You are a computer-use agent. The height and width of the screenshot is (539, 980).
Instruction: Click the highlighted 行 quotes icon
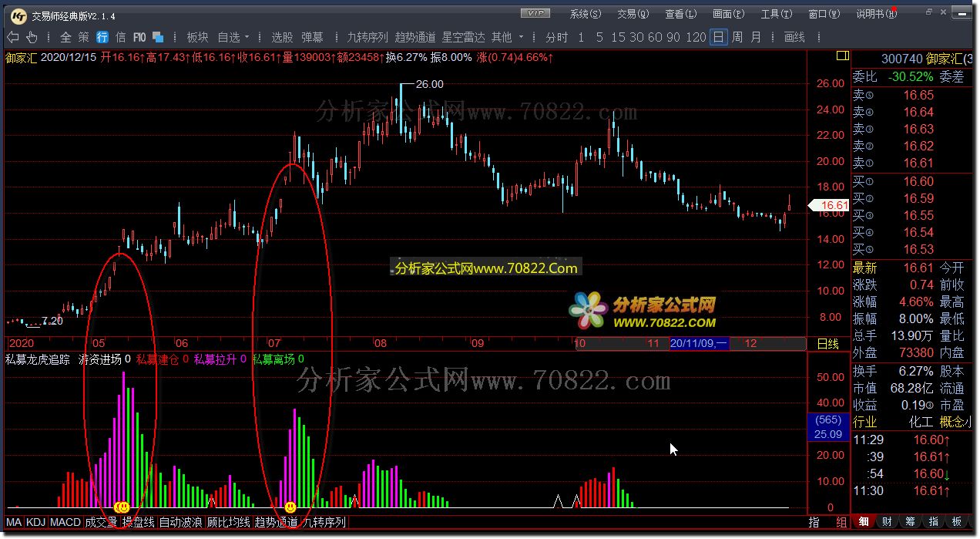(x=102, y=37)
